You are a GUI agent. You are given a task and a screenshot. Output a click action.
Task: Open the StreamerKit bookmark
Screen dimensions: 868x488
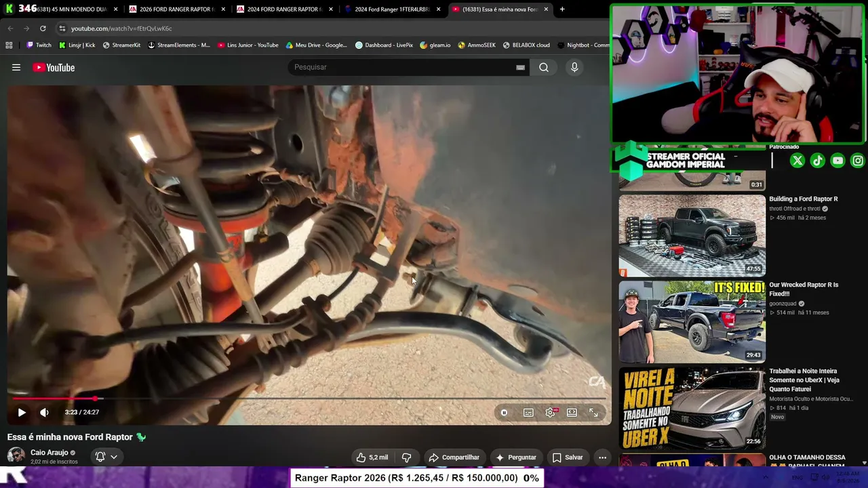pos(121,45)
